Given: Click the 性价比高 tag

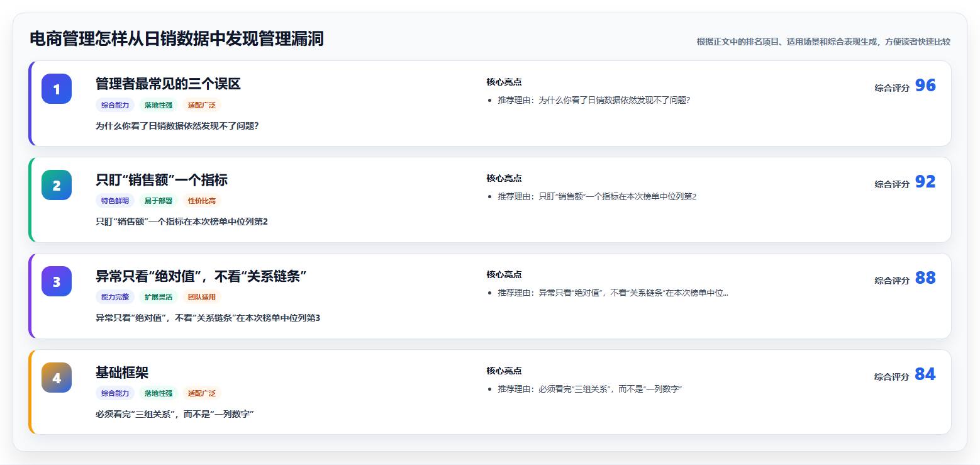Looking at the screenshot, I should [x=202, y=201].
